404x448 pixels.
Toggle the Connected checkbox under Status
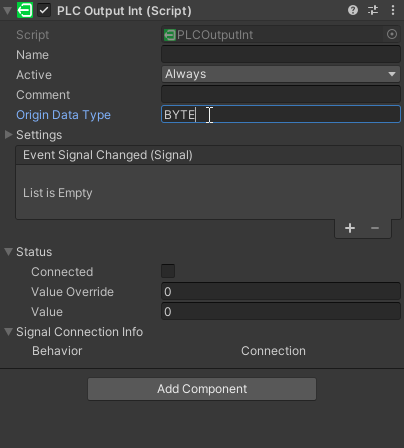168,271
